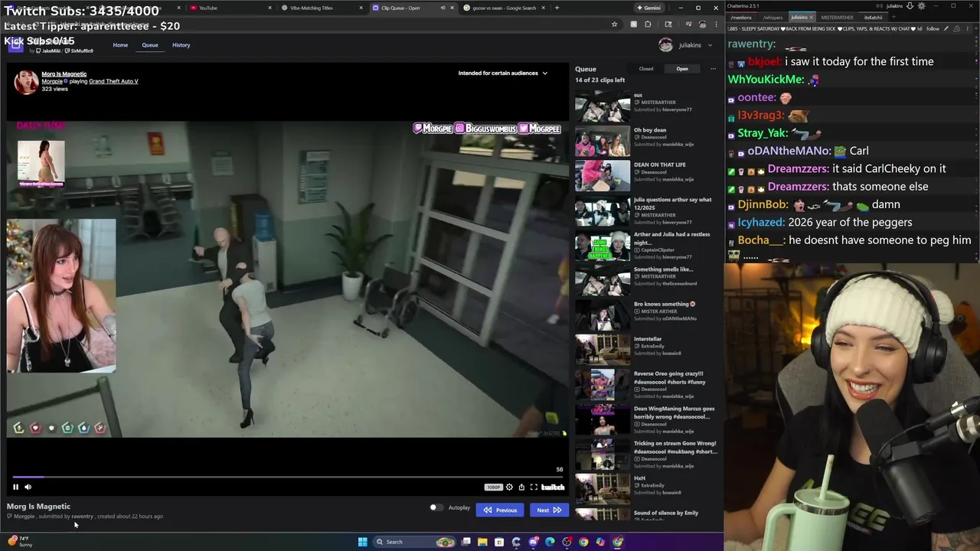Open 'Morg Is Magnetic' clip title link
980x551 pixels.
pyautogui.click(x=64, y=74)
